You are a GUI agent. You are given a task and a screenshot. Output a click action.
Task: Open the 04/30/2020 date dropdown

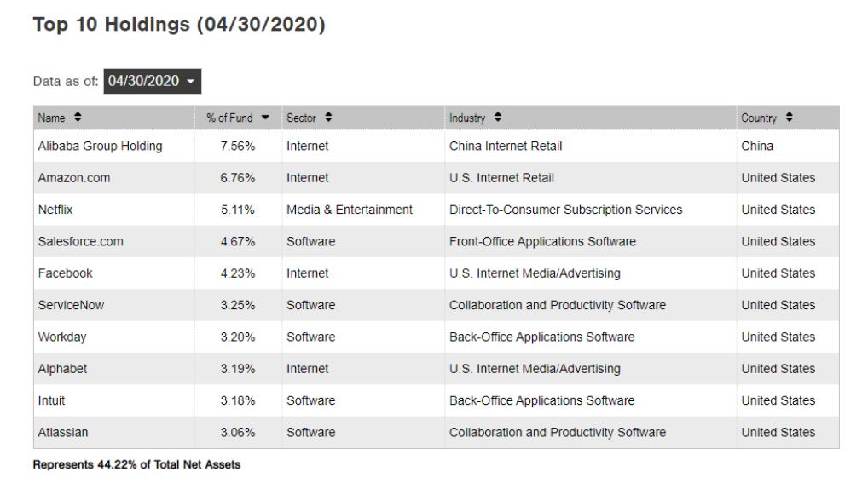coord(153,82)
